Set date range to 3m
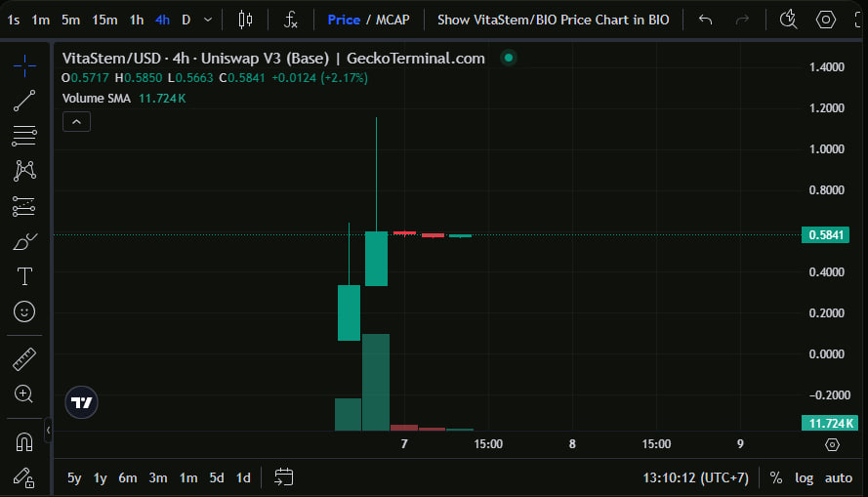This screenshot has width=868, height=497. click(158, 477)
